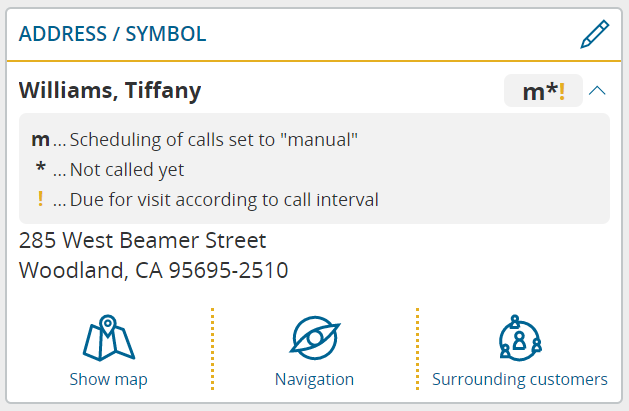Click 285 West Beamer Street address
This screenshot has height=411, width=629.
click(142, 241)
